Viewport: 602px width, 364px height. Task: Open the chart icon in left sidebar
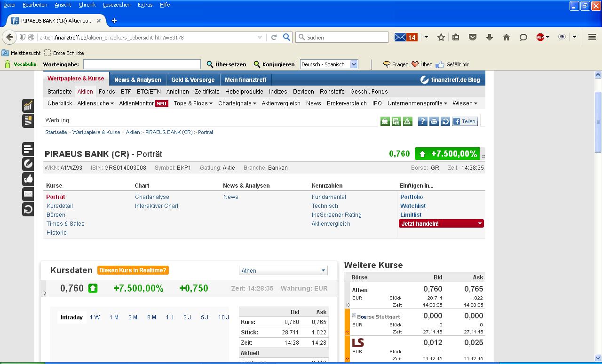coord(28,106)
